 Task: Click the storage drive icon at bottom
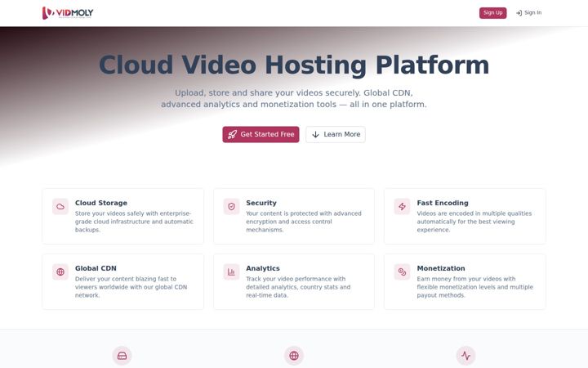(x=122, y=356)
